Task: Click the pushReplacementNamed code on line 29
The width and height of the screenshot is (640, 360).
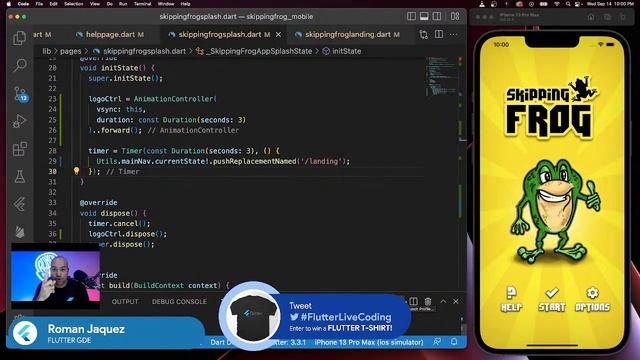Action: [255, 161]
